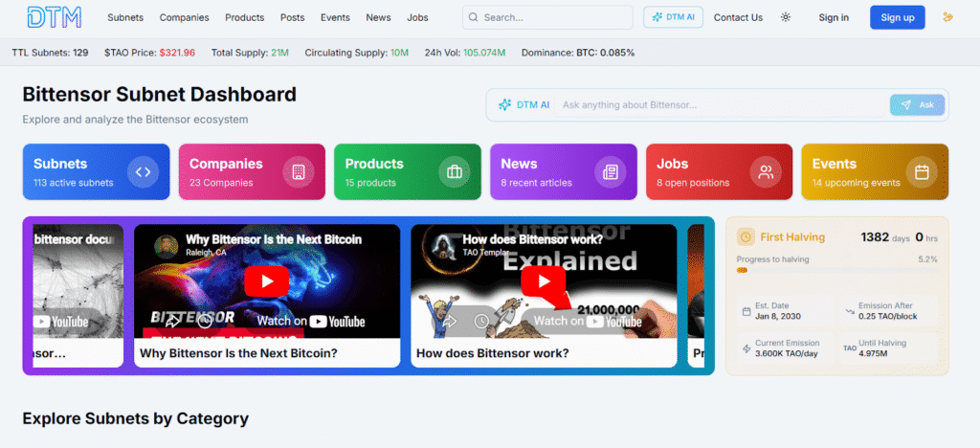The height and width of the screenshot is (448, 980).
Task: Click the newspaper icon on News card
Action: (610, 172)
